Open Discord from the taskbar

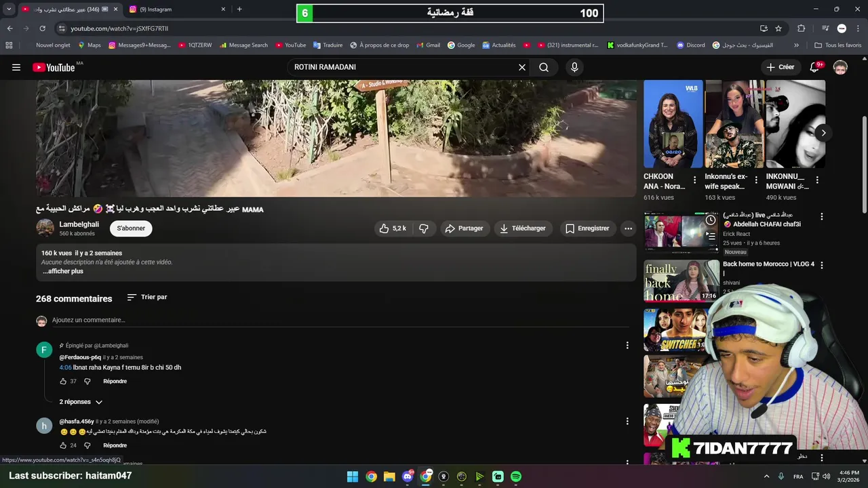[x=408, y=476]
